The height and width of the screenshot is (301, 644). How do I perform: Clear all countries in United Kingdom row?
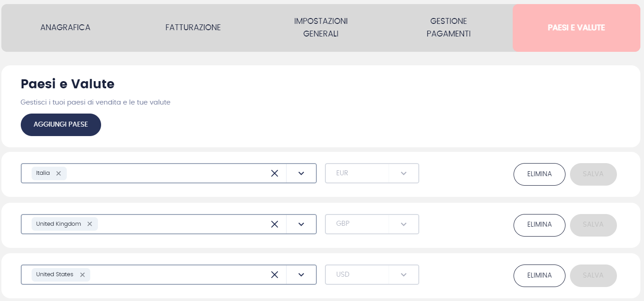[x=274, y=224]
